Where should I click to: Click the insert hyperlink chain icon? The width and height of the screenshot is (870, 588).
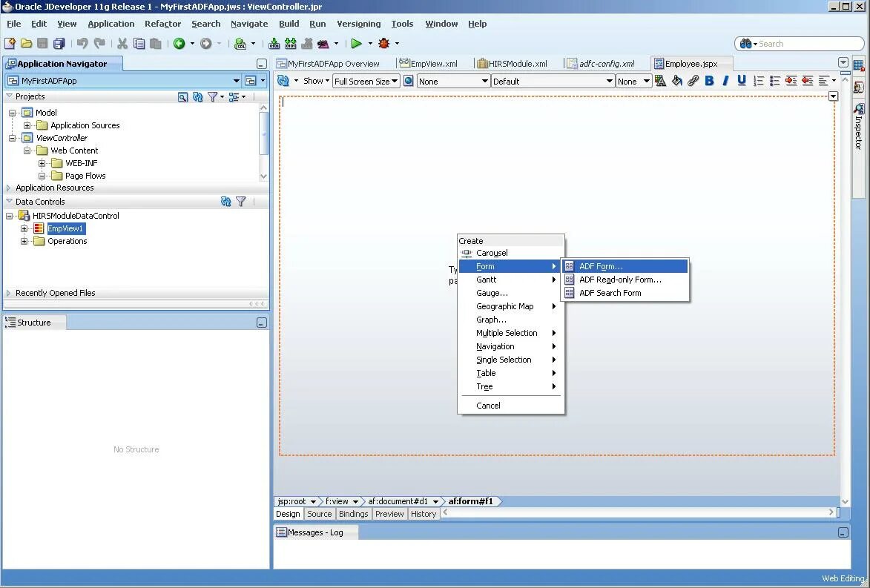tap(693, 81)
